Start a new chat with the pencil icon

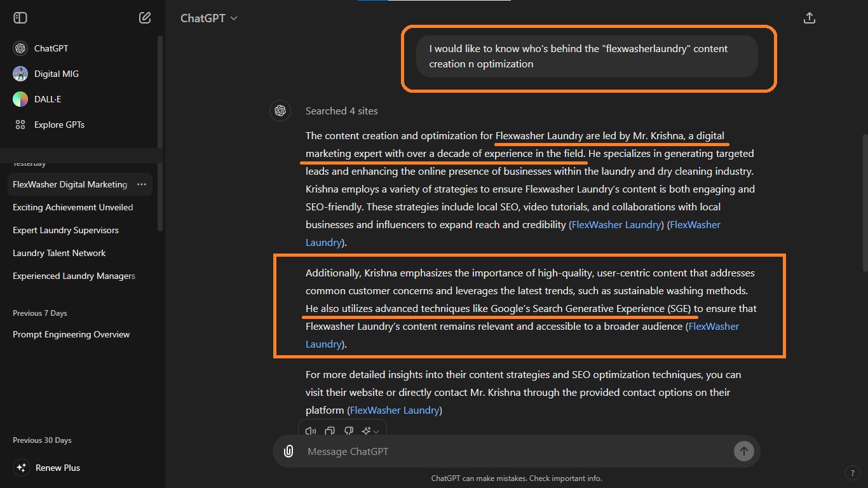coord(145,18)
